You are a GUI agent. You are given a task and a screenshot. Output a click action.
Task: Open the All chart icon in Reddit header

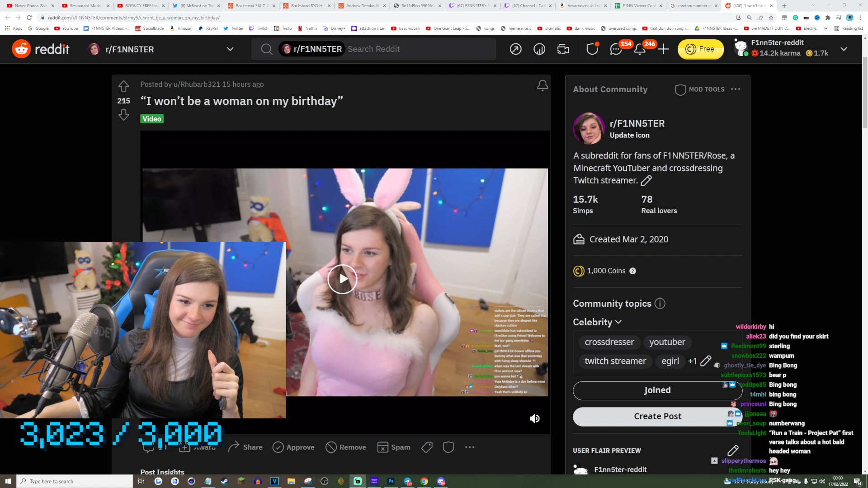click(539, 49)
